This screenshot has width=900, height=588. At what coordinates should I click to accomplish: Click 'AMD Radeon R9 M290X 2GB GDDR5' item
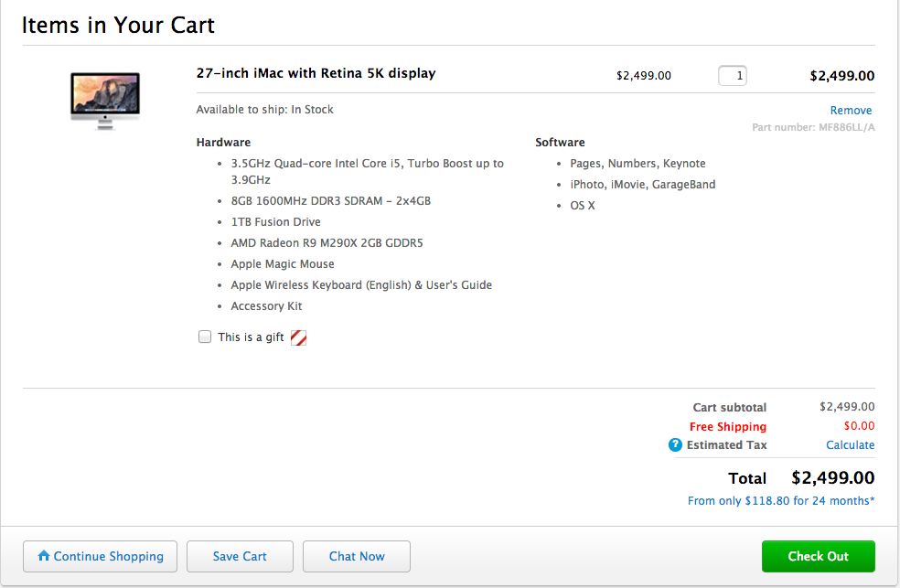(x=327, y=243)
